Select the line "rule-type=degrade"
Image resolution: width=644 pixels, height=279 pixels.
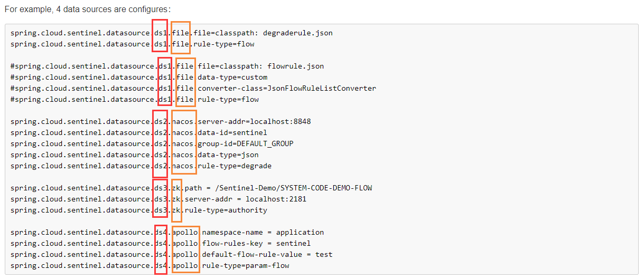pos(141,166)
